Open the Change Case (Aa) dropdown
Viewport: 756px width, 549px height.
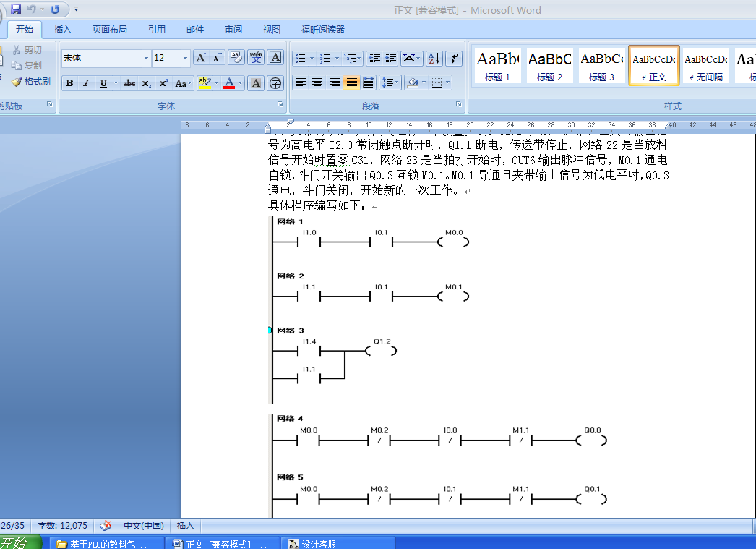pos(183,83)
